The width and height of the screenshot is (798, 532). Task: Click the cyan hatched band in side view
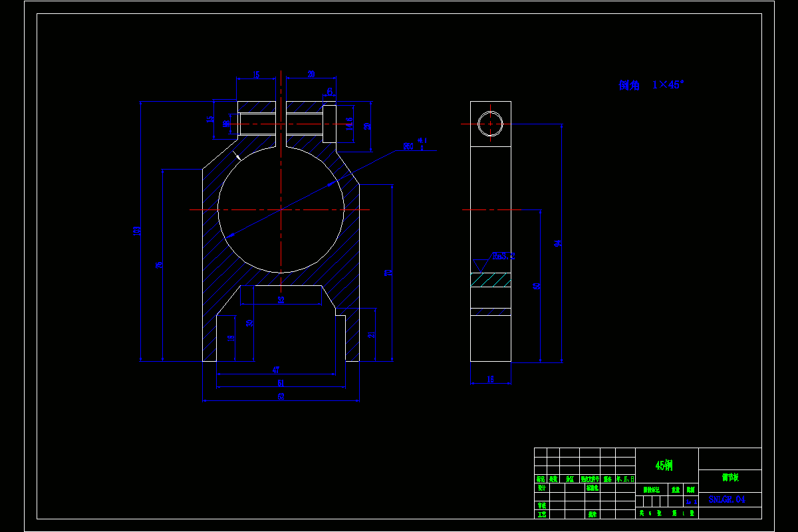[x=491, y=280]
